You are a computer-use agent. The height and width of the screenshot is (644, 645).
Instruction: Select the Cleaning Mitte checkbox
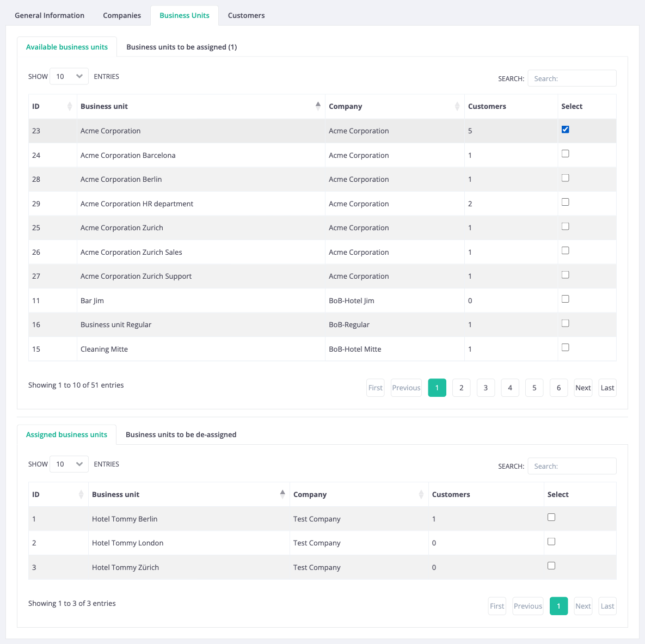click(x=565, y=348)
